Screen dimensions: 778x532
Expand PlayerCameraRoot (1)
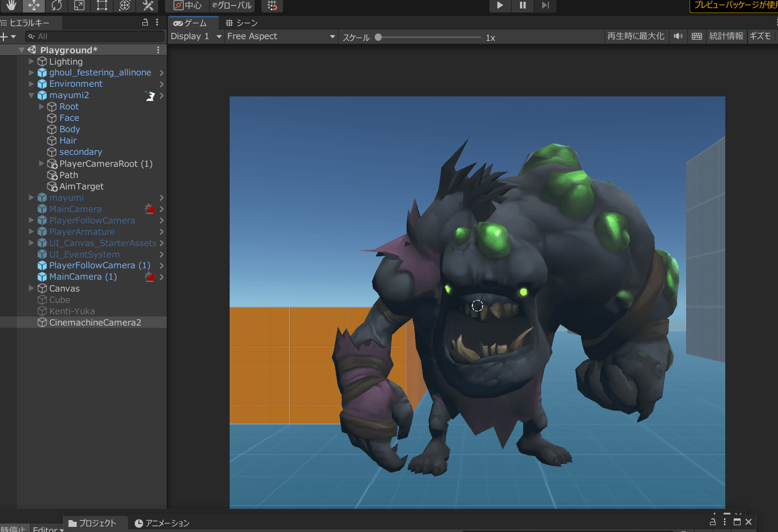[x=41, y=163]
